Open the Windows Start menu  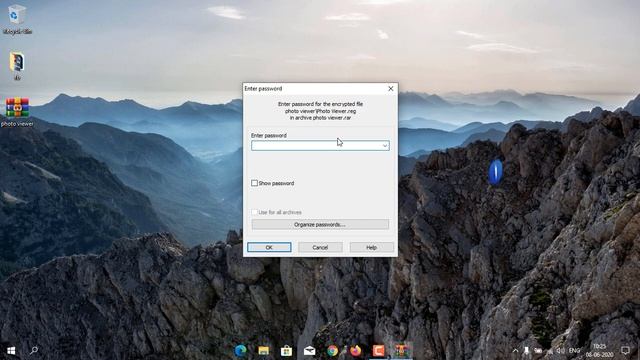click(x=11, y=351)
